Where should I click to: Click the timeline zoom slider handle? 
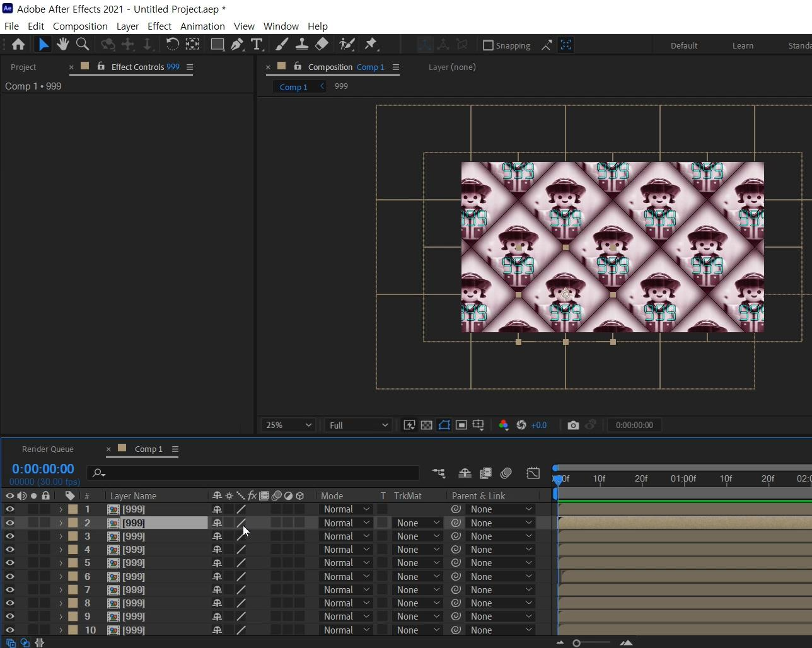tap(576, 643)
